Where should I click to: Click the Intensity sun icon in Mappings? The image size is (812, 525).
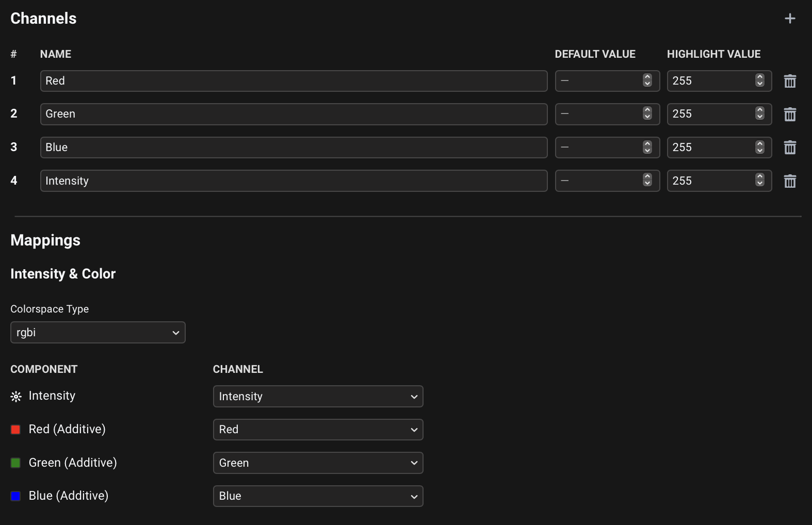pos(16,397)
